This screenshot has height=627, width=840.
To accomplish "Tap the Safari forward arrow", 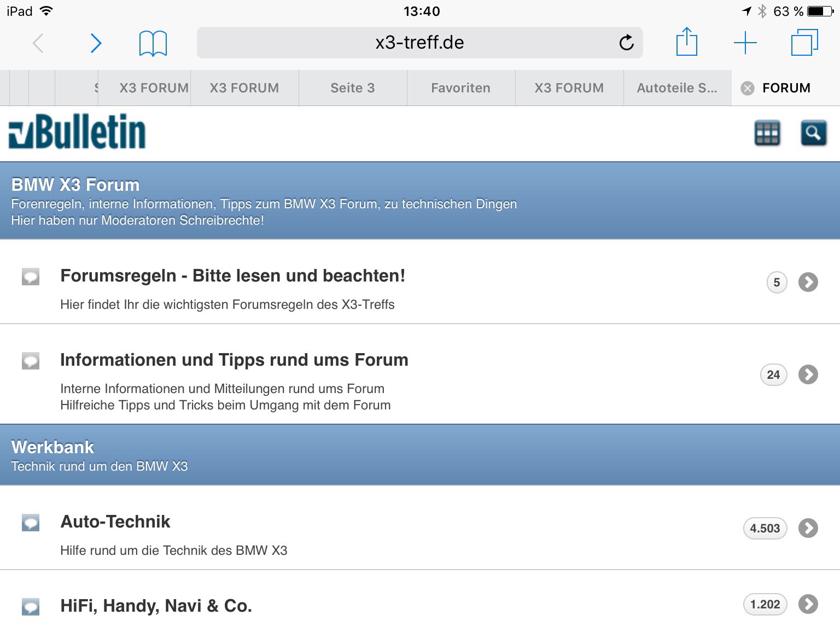I will [x=96, y=43].
